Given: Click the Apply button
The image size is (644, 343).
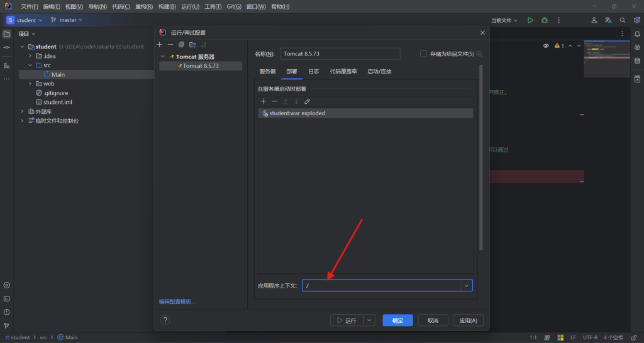Looking at the screenshot, I should pyautogui.click(x=468, y=320).
